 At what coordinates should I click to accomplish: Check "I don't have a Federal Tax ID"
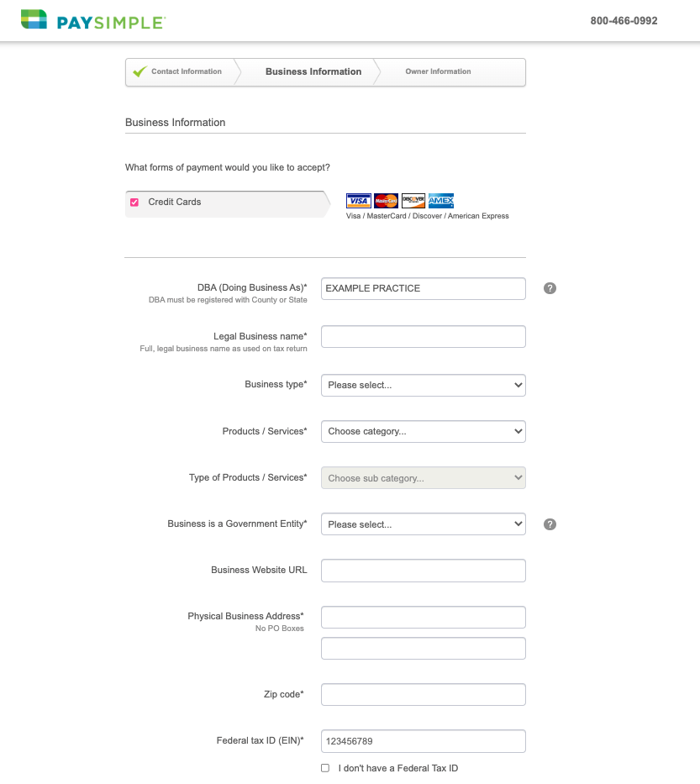pos(325,768)
